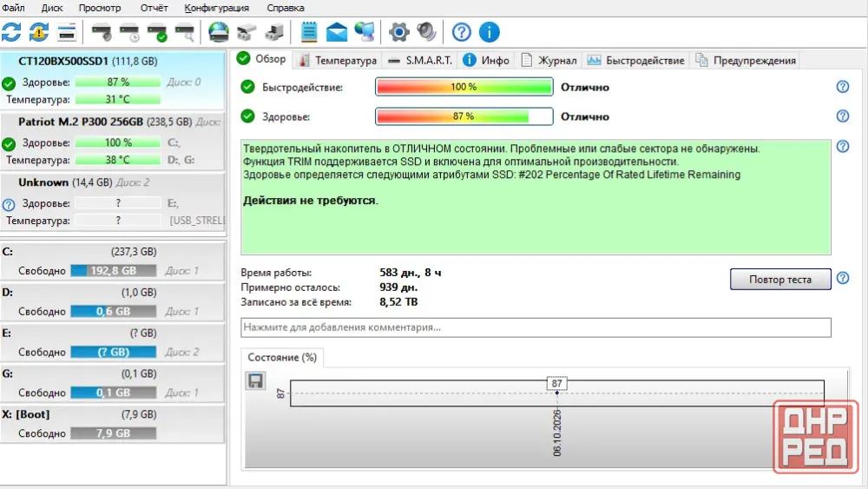Click the 939 дн. remaining lifetime value
This screenshot has width=868, height=489.
point(398,287)
